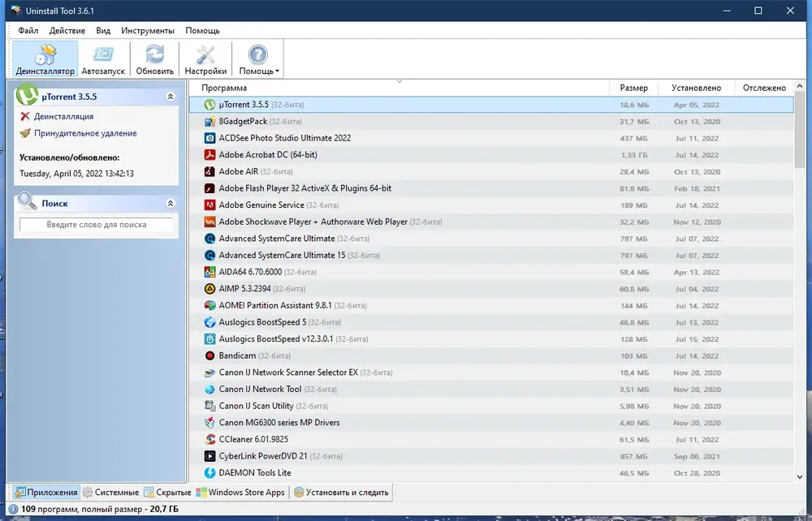Open the Вид menu
Viewport: 812px width, 521px height.
pyautogui.click(x=103, y=31)
